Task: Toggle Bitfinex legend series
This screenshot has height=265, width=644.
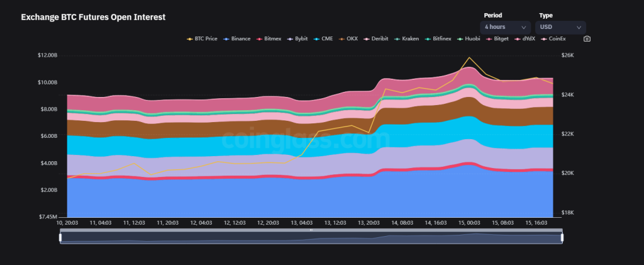Action: [x=438, y=38]
